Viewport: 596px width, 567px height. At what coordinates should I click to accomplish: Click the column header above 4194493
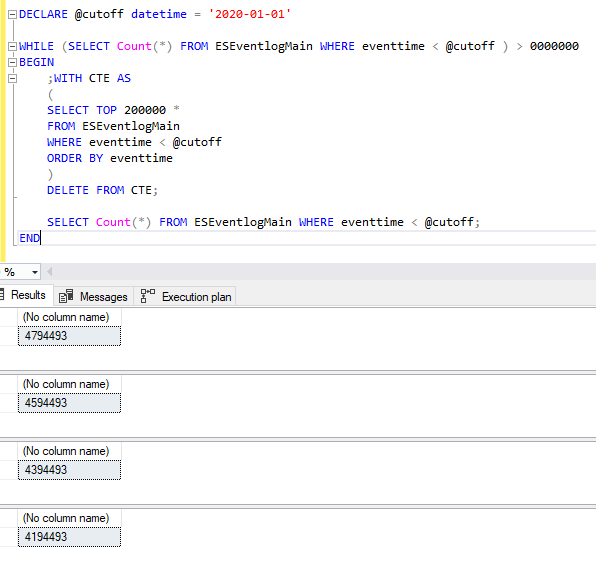70,518
